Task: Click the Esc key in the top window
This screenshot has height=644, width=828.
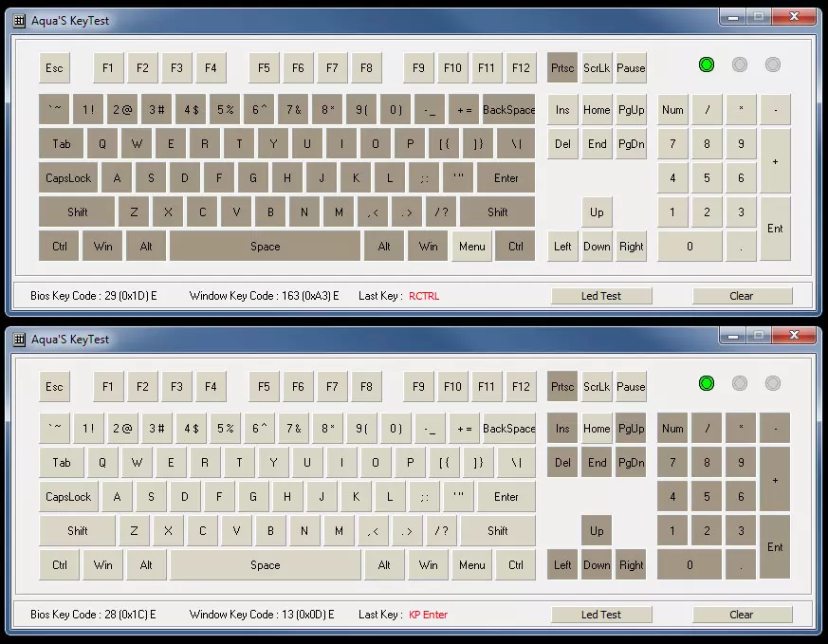Action: point(54,67)
